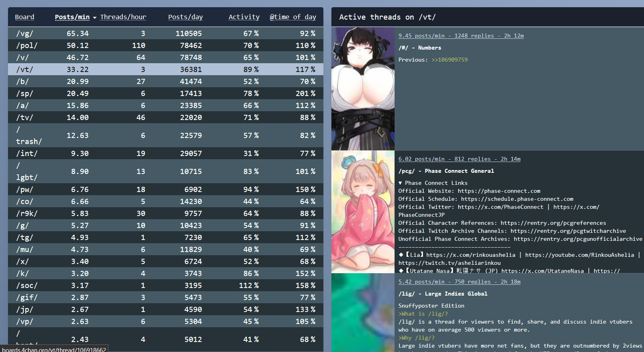The height and width of the screenshot is (352, 644).
Task: Click the 94 % activity value
Action: click(251, 189)
